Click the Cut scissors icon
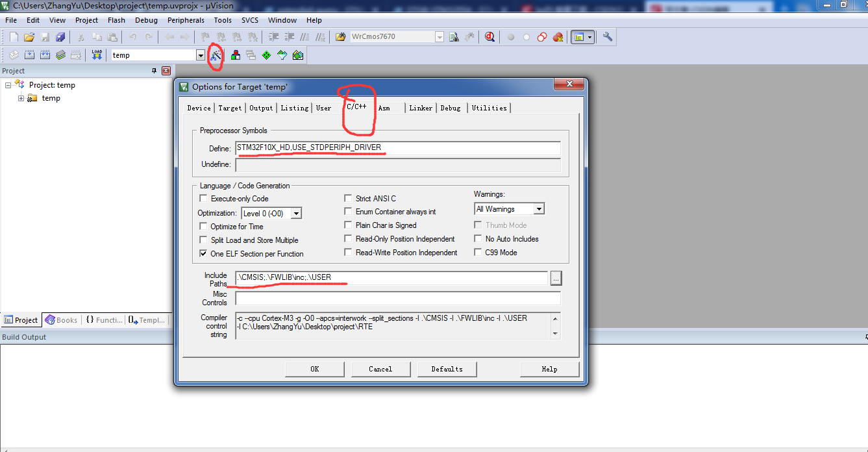Screen dimensions: 868x452 81,37
